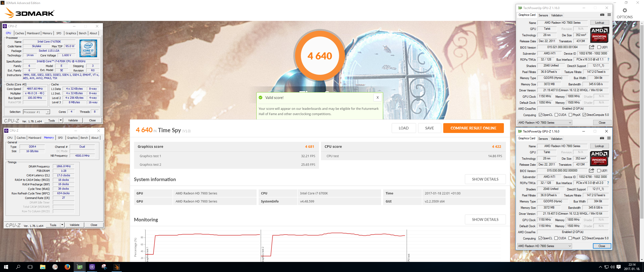
Task: Open GPU selector dropdown in lower GPU-Z
Action: 544,246
